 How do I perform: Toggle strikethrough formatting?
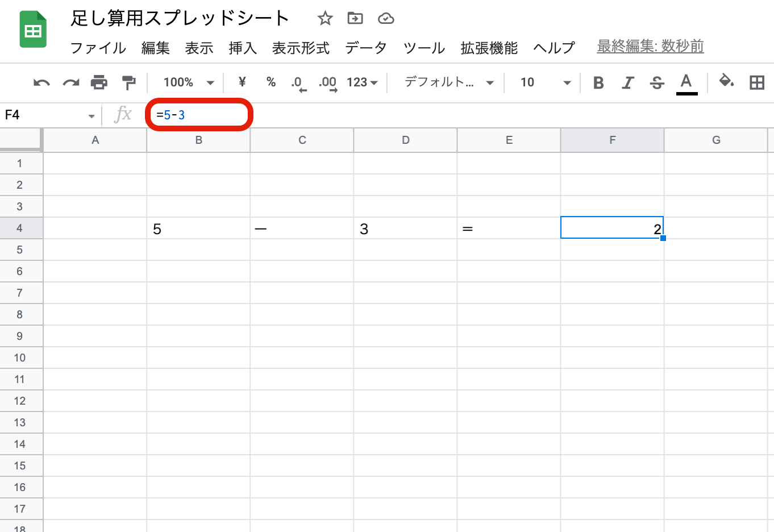click(x=657, y=83)
